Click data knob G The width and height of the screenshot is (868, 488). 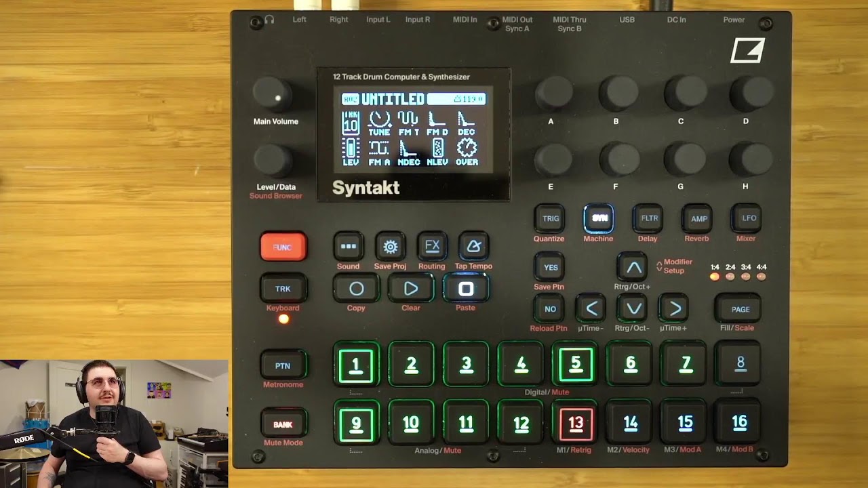coord(684,160)
